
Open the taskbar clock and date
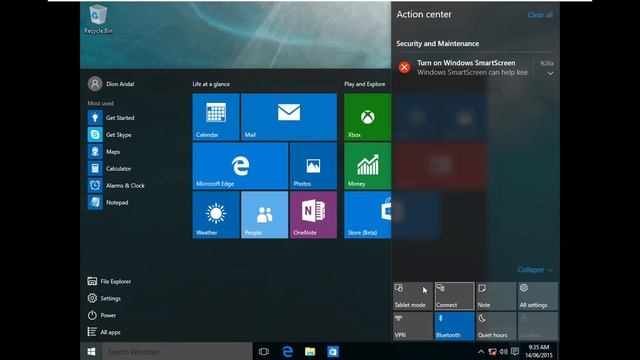(539, 351)
